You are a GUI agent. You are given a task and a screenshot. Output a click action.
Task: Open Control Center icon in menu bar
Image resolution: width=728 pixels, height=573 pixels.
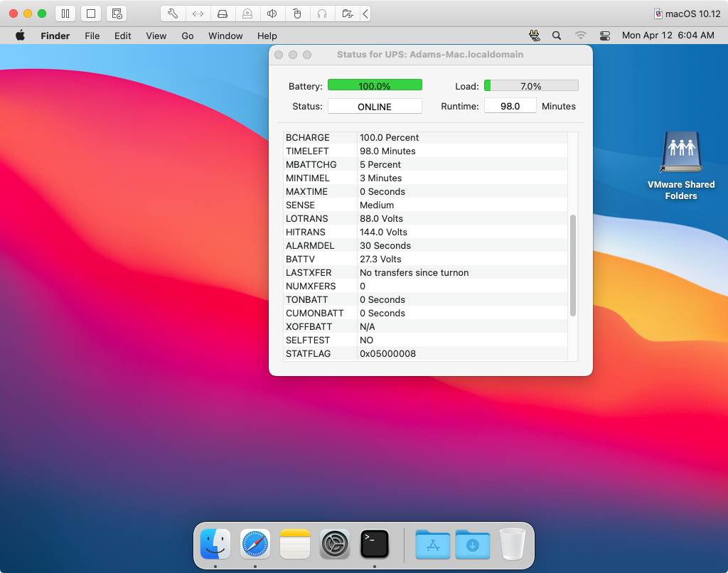coord(604,36)
